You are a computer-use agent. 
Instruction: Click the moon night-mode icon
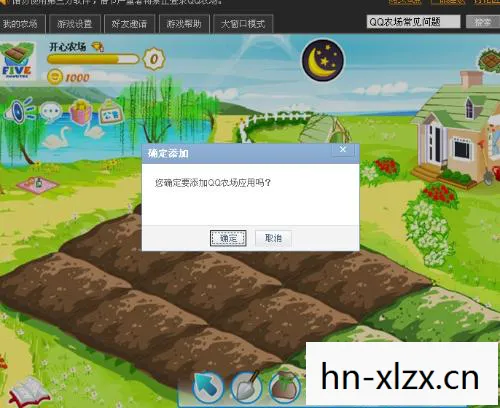pos(323,60)
